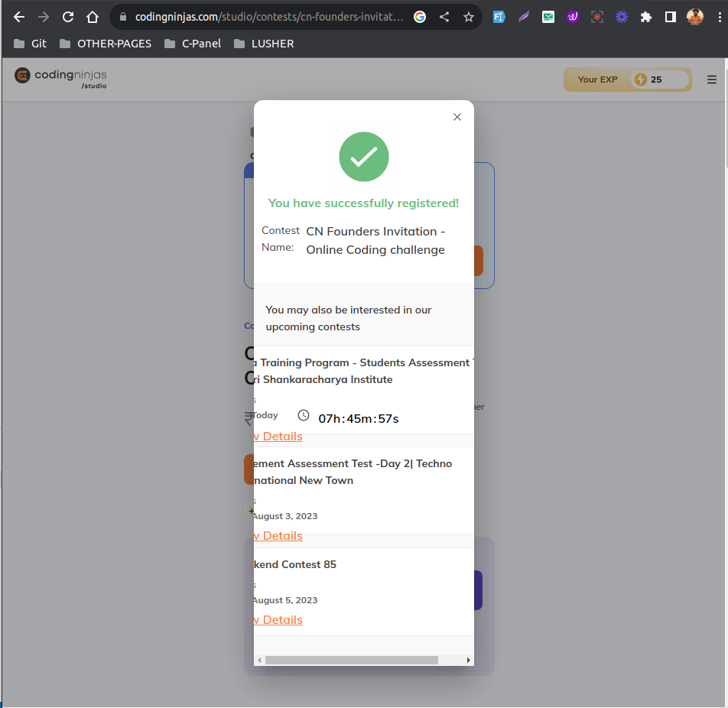The width and height of the screenshot is (728, 708).
Task: Open the Chrome three-dot menu
Action: click(720, 17)
